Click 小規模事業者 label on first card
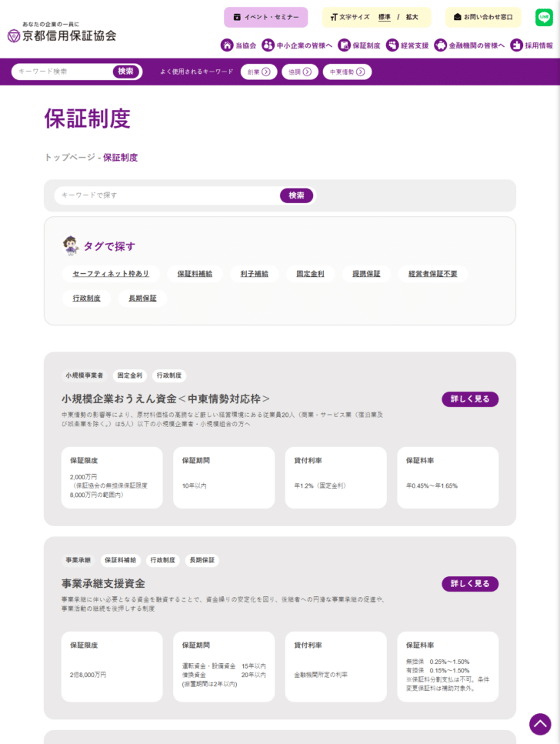This screenshot has width=560, height=744. pyautogui.click(x=85, y=375)
